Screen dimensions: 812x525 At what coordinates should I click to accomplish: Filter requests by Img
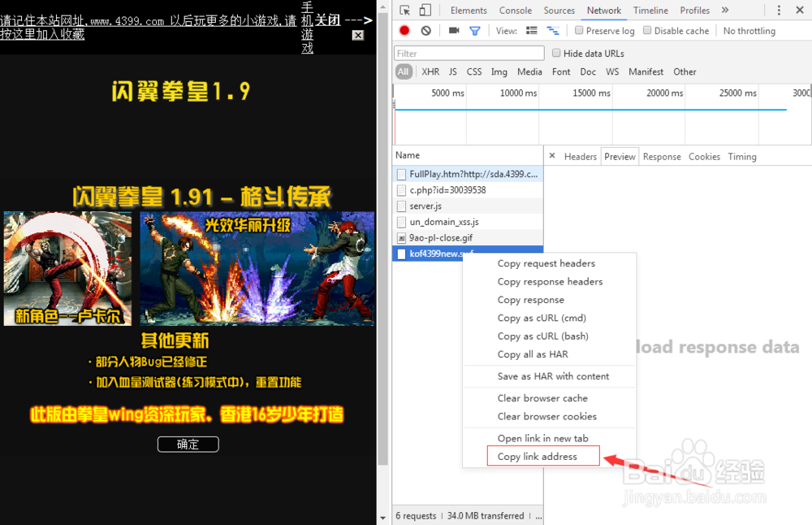click(499, 72)
